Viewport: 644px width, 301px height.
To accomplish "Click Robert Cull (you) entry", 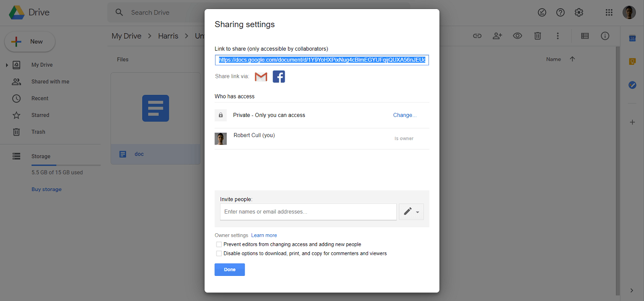I will (x=254, y=135).
